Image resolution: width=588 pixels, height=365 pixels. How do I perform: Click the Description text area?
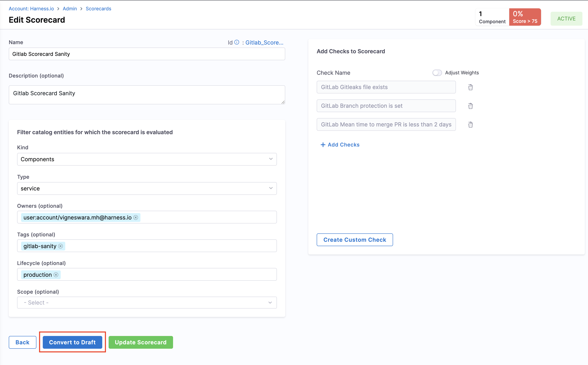(147, 95)
